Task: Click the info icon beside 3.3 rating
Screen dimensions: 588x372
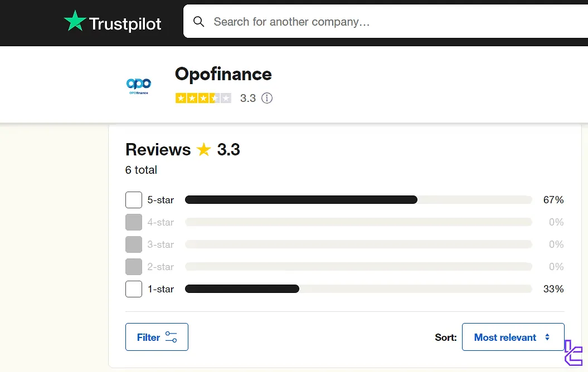Action: [267, 98]
